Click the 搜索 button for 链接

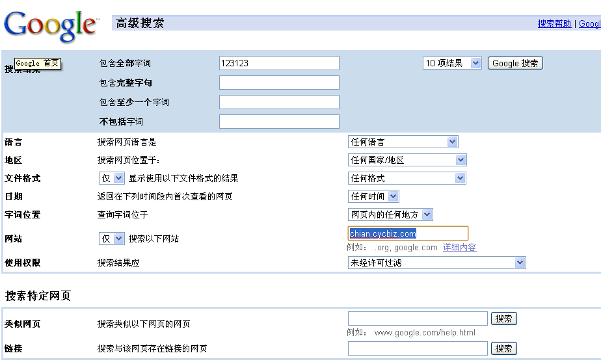(503, 348)
